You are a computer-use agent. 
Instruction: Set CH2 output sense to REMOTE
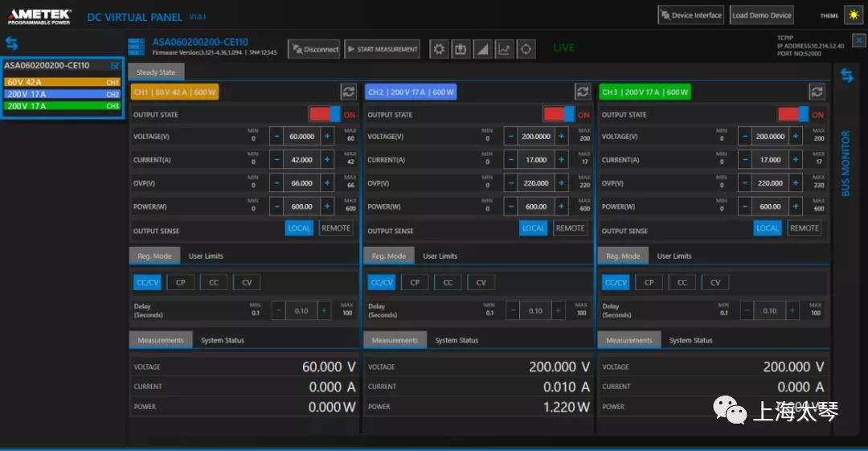[x=570, y=228]
